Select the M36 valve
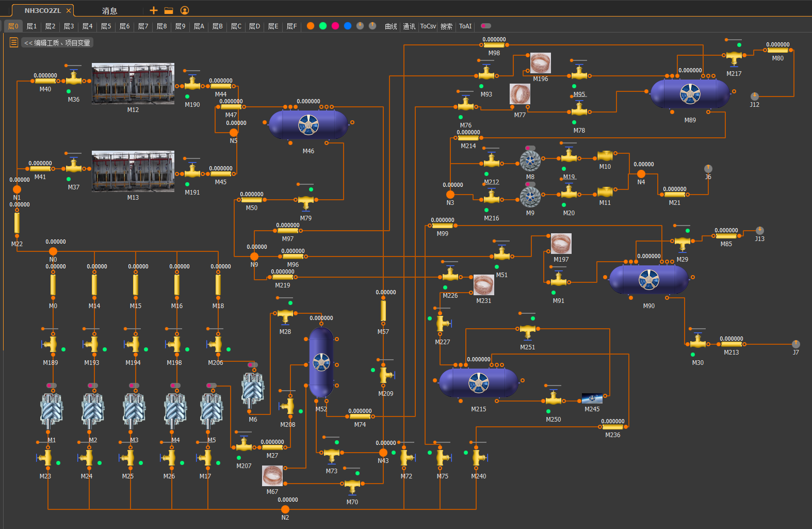 74,79
